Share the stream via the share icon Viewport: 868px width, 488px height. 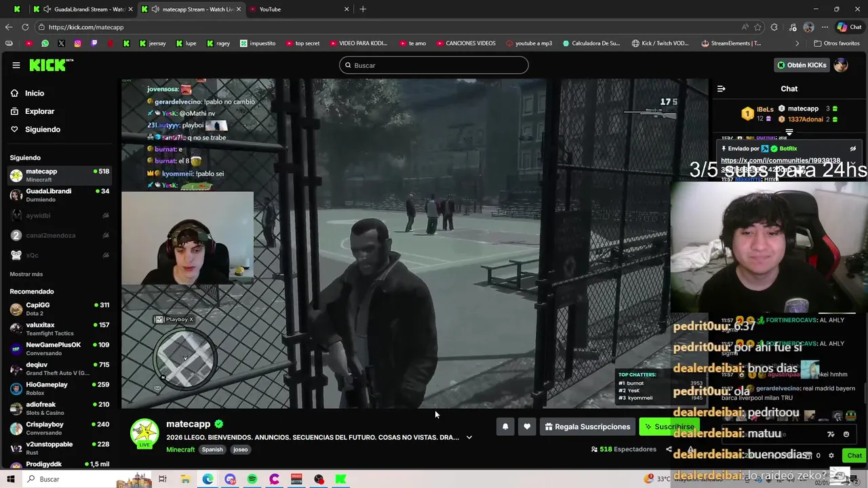click(669, 449)
